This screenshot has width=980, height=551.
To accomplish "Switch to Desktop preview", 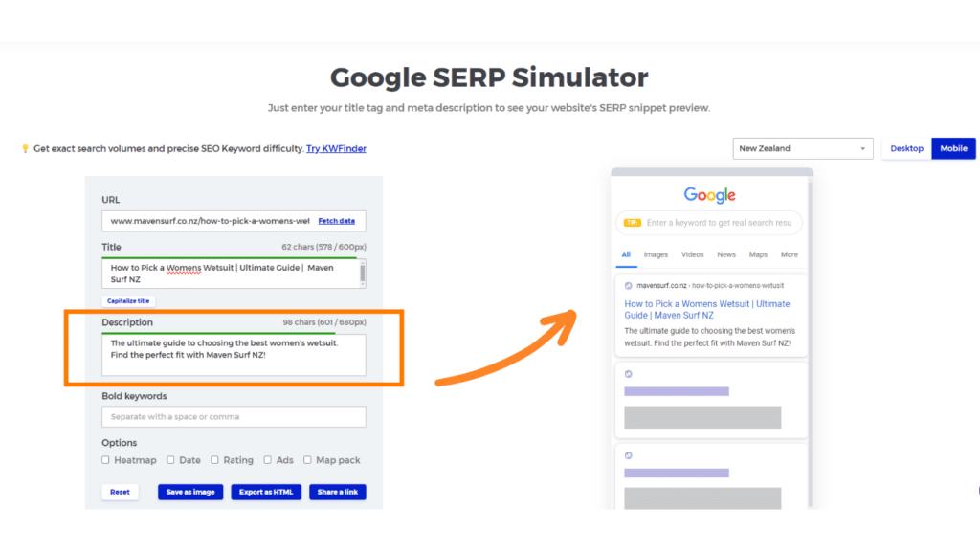I will (906, 148).
